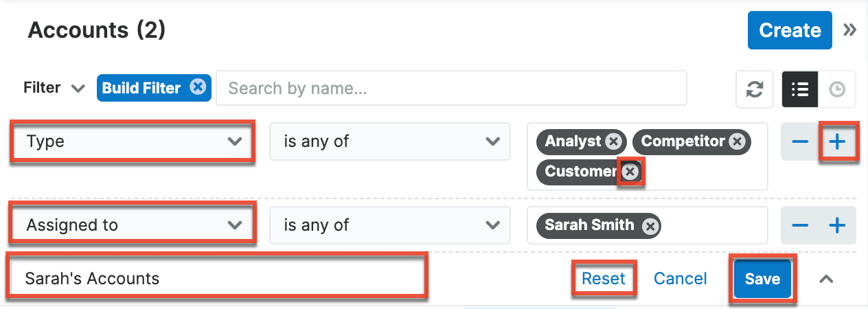Switch to list view icon
Viewport: 868px width, 309px height.
coord(800,89)
